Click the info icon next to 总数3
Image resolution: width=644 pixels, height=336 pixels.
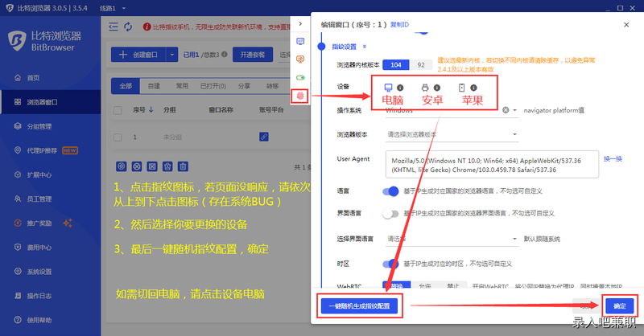[225, 55]
